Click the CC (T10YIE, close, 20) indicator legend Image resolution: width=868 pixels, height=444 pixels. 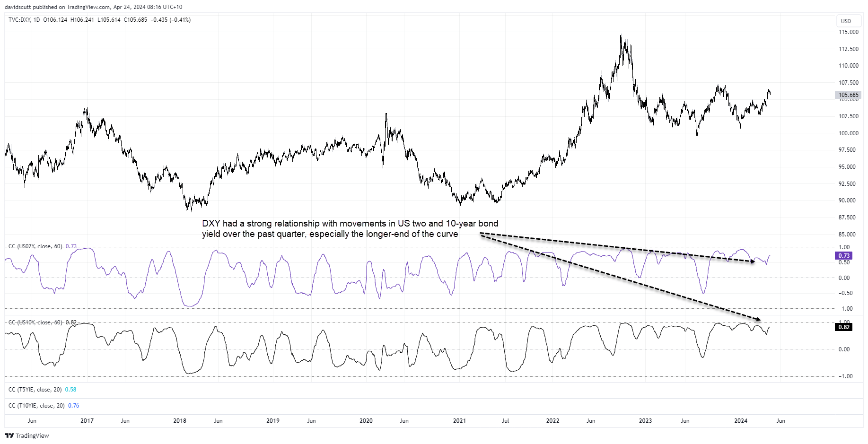pos(36,406)
